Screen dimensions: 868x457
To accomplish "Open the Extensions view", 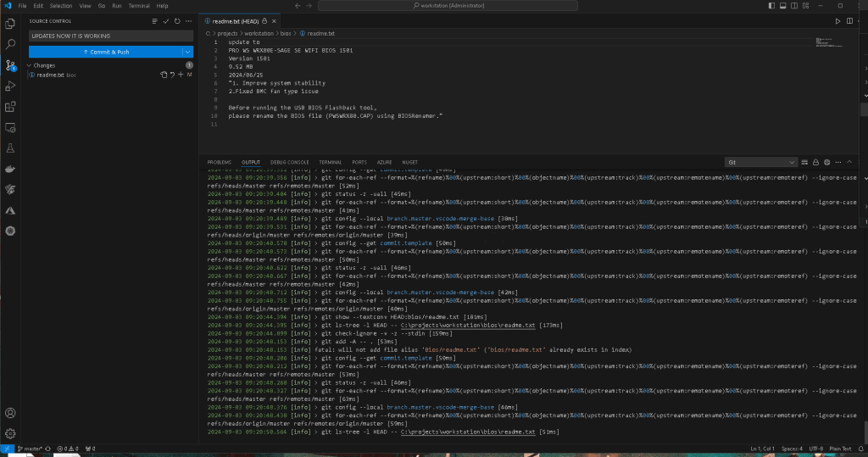I will [10, 107].
